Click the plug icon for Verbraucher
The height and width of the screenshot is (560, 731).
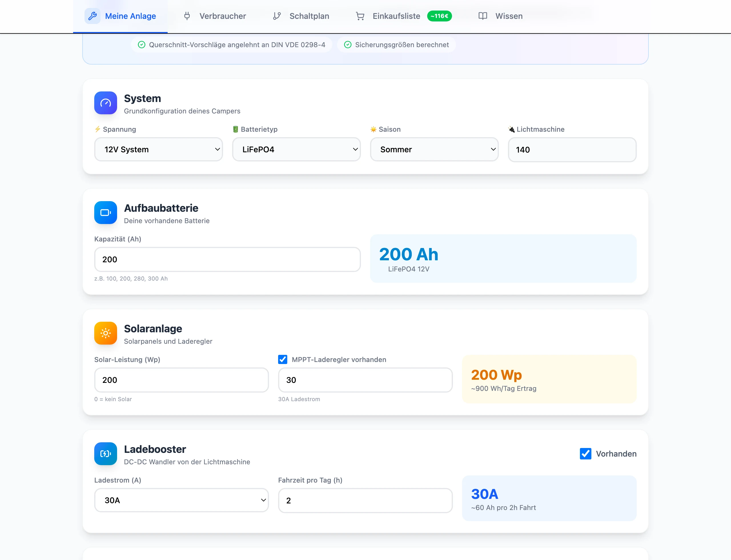coord(187,16)
